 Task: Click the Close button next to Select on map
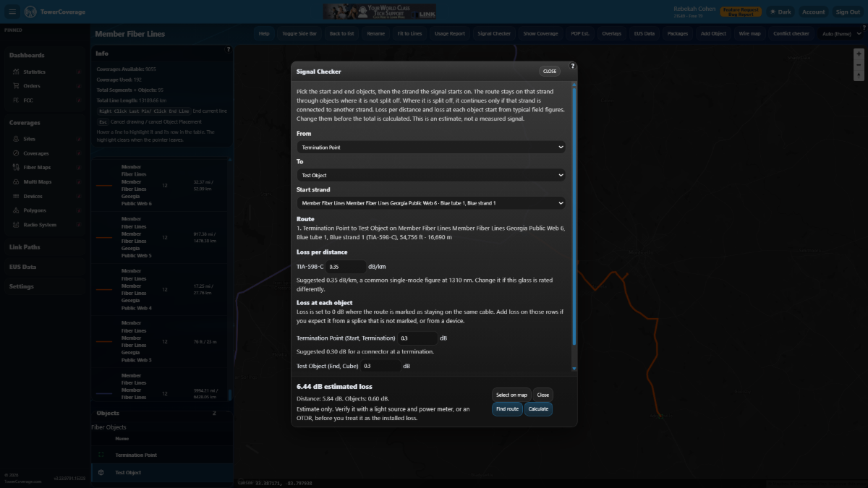point(543,395)
